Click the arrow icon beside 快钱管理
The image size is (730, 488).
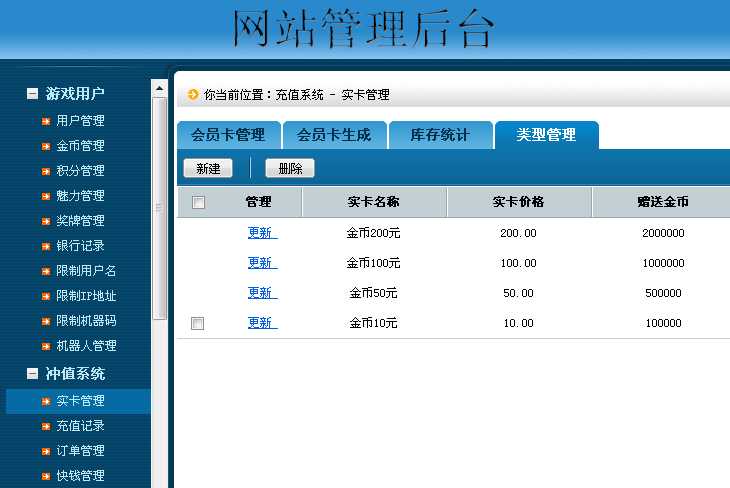pyautogui.click(x=46, y=476)
